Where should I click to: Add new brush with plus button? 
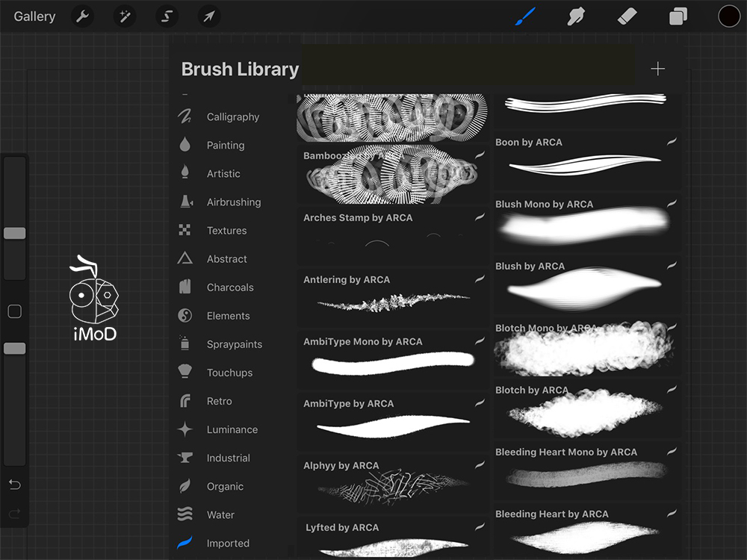pyautogui.click(x=657, y=69)
